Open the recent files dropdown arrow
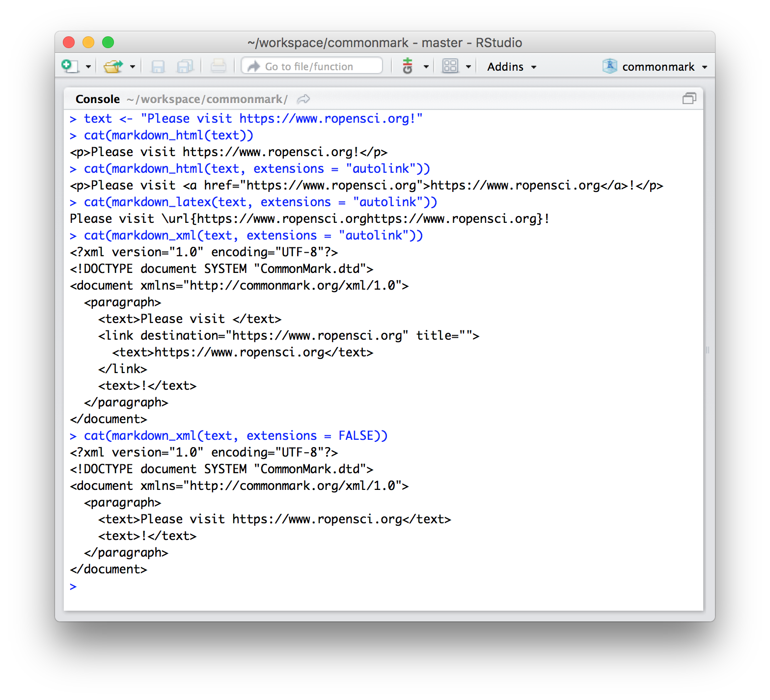The height and width of the screenshot is (700, 770). (132, 67)
